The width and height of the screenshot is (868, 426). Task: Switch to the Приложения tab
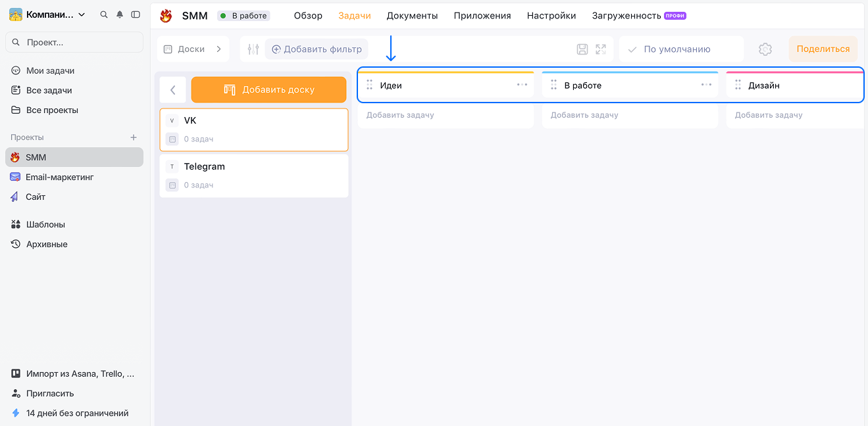click(482, 16)
